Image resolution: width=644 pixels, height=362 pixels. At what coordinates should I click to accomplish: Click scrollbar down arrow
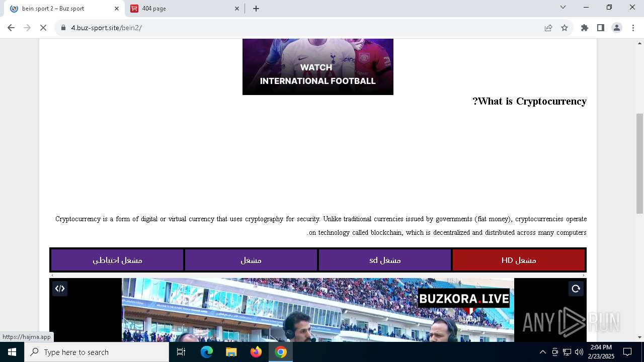click(640, 337)
